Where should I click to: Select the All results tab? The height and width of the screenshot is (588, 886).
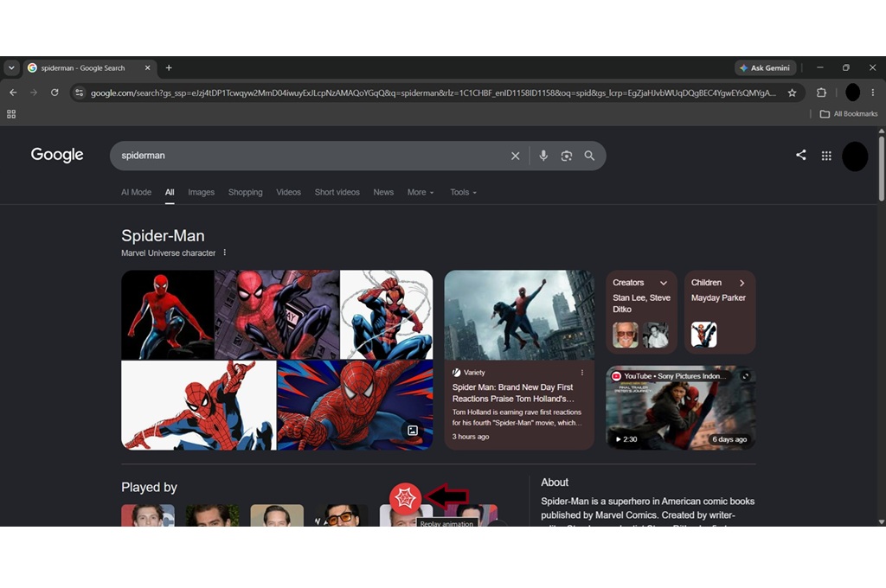click(x=170, y=192)
